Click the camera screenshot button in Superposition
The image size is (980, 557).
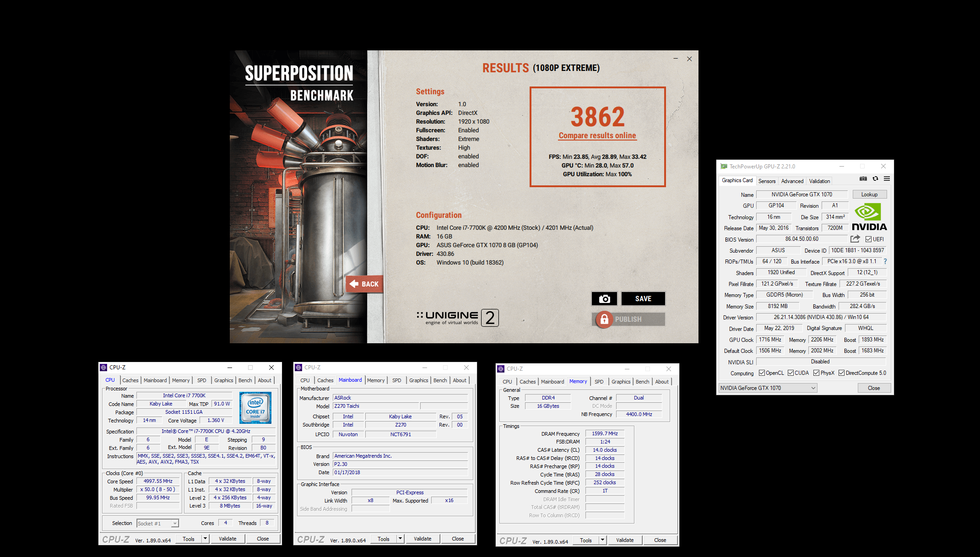click(604, 298)
